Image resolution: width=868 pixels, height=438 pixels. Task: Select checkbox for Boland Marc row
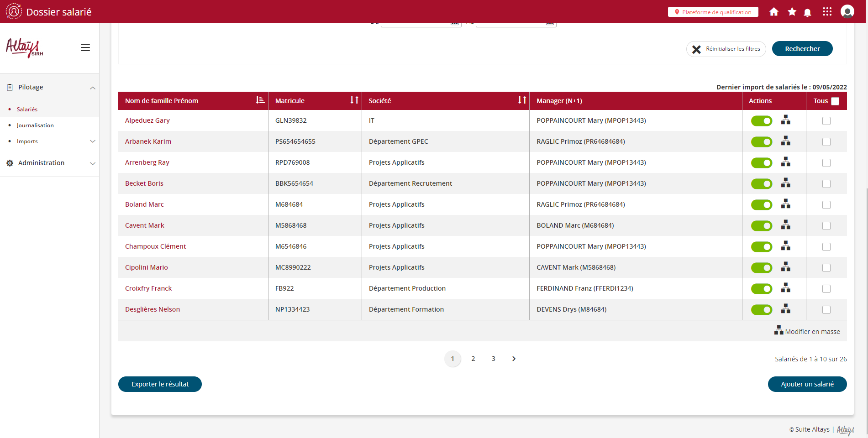(x=826, y=205)
